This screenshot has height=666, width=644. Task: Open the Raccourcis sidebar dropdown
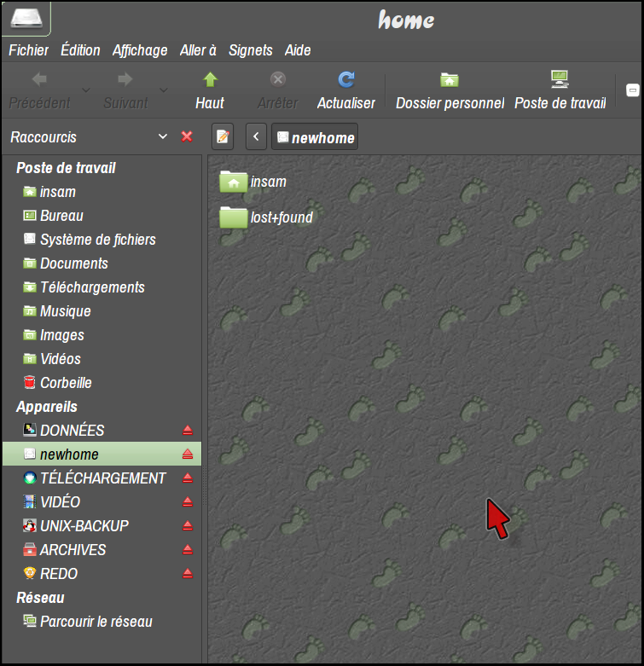[163, 136]
